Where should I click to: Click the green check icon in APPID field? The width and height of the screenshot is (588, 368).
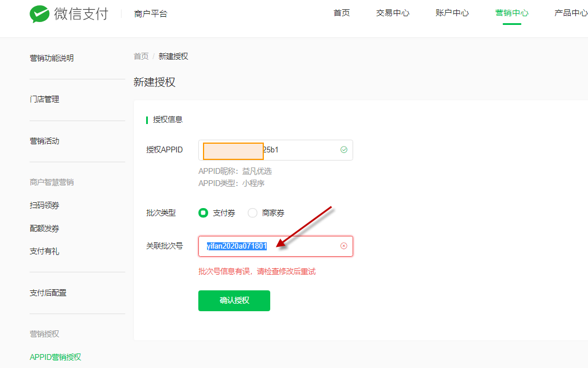point(343,150)
